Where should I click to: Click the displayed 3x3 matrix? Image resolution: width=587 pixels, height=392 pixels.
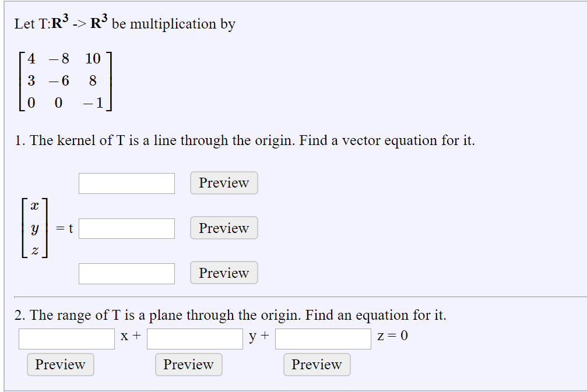pos(67,82)
